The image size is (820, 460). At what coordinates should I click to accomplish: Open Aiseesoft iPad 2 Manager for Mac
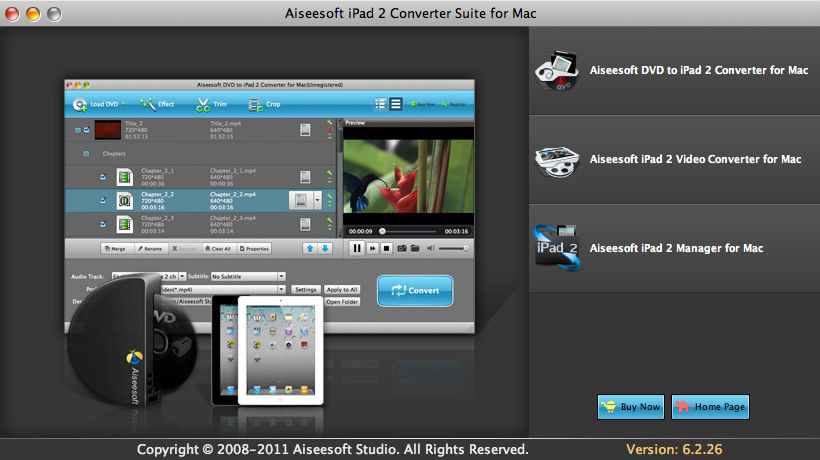[676, 248]
